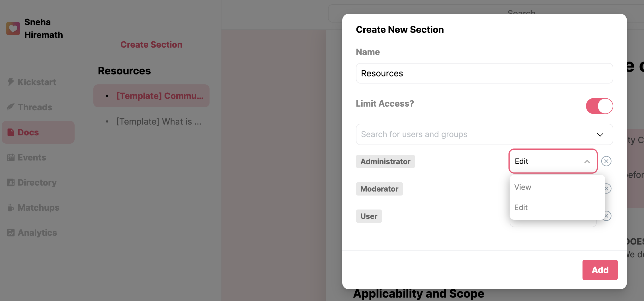The height and width of the screenshot is (301, 644).
Task: Click the Directory address book icon
Action: point(11,182)
